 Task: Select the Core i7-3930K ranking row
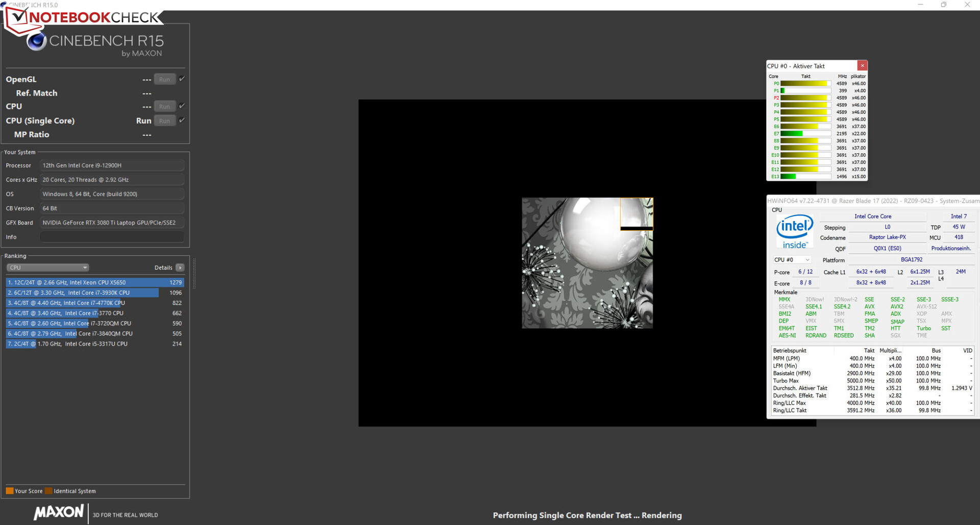pyautogui.click(x=95, y=293)
